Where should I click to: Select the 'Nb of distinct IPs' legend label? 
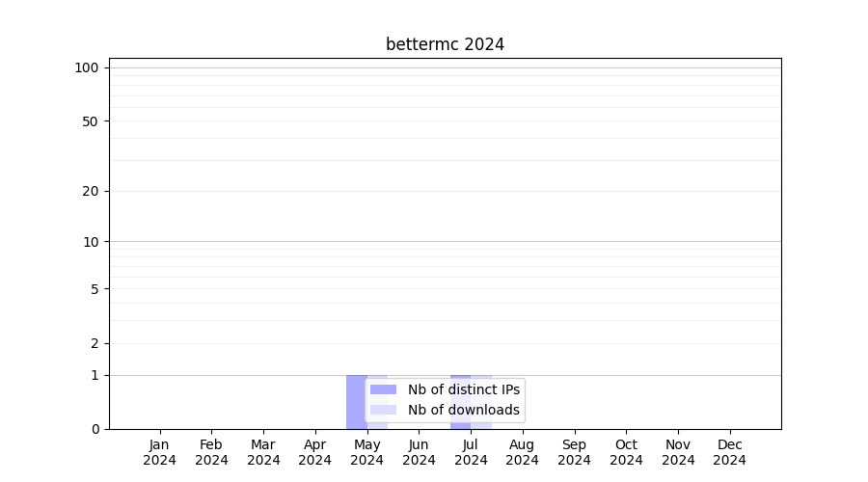click(463, 389)
